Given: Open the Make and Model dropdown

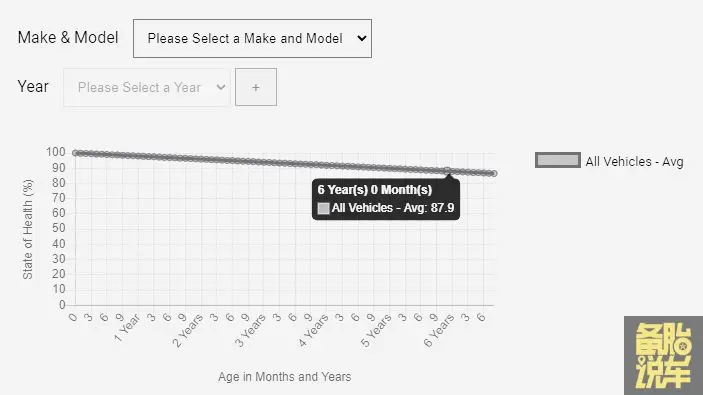Looking at the screenshot, I should pyautogui.click(x=252, y=39).
